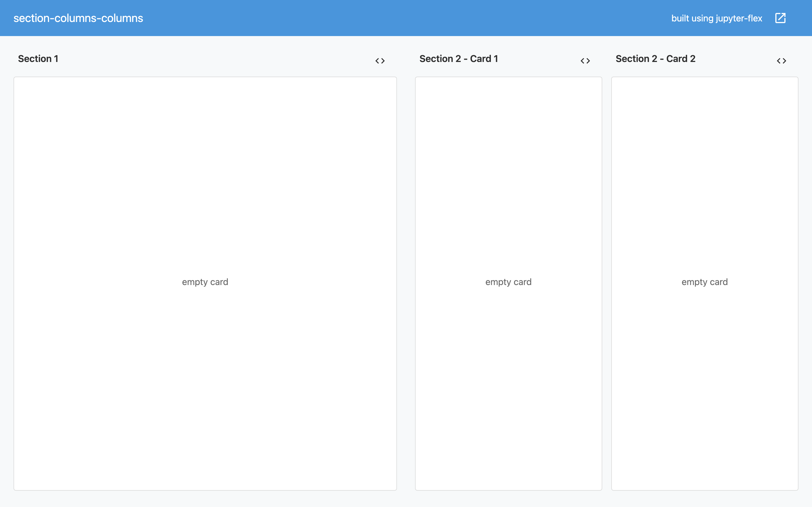Screen dimensions: 812x507
Task: Click the 'Section 2 - Card 2' heading
Action: [655, 59]
